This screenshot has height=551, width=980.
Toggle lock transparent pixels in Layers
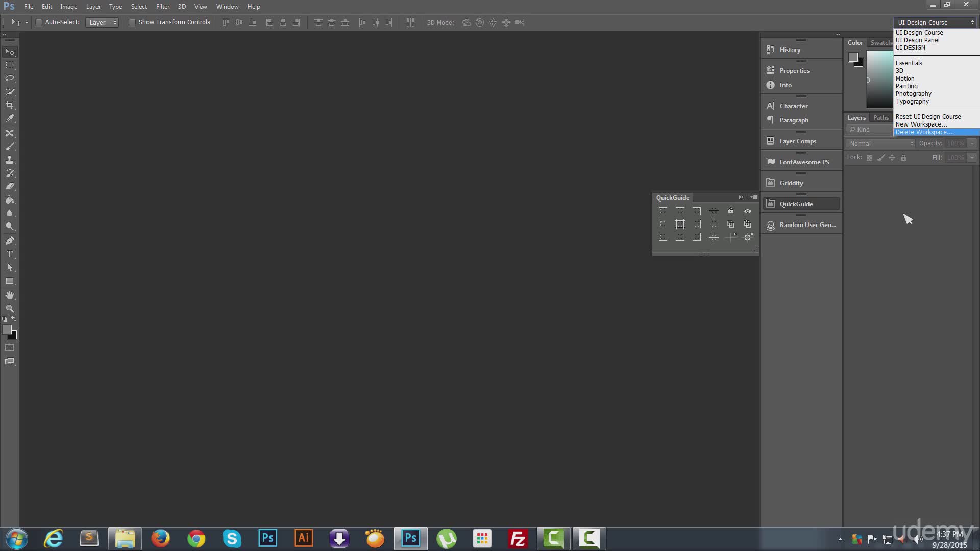point(869,158)
